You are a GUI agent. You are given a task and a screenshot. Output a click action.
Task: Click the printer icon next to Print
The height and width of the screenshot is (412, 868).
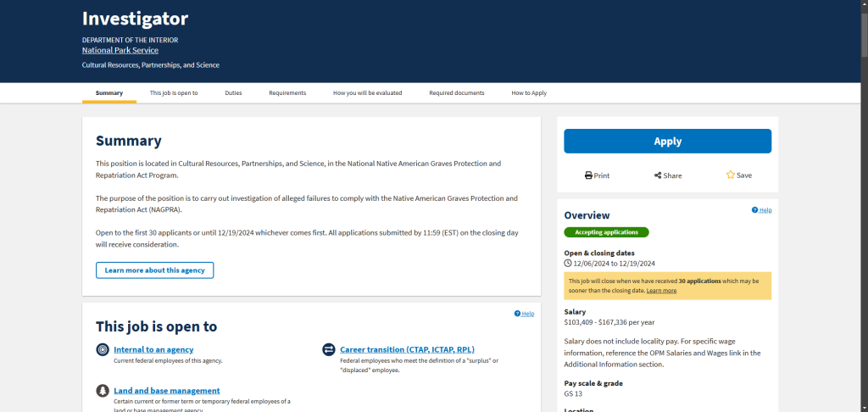588,175
